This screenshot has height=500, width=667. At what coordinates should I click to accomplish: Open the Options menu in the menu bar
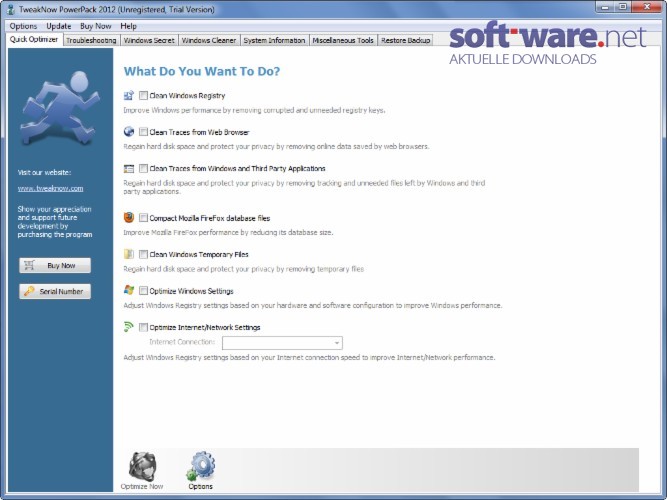[23, 26]
